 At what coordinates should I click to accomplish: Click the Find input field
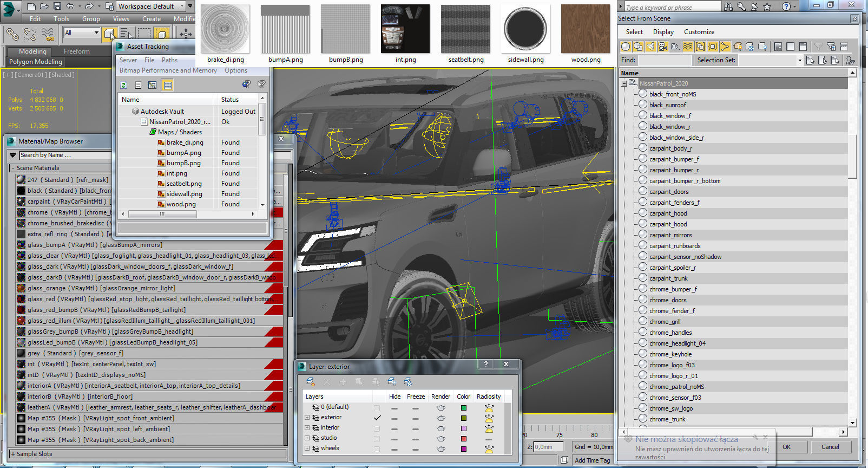pos(665,60)
